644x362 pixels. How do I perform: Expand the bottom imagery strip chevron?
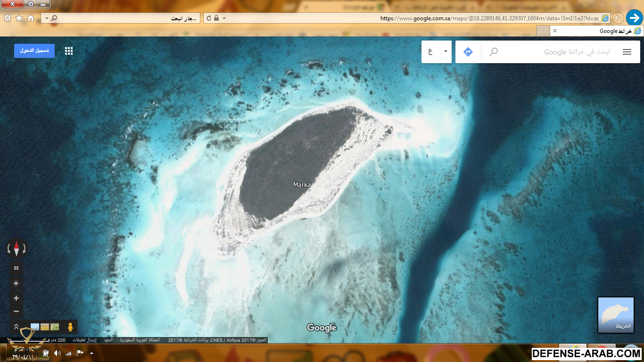tap(16, 327)
